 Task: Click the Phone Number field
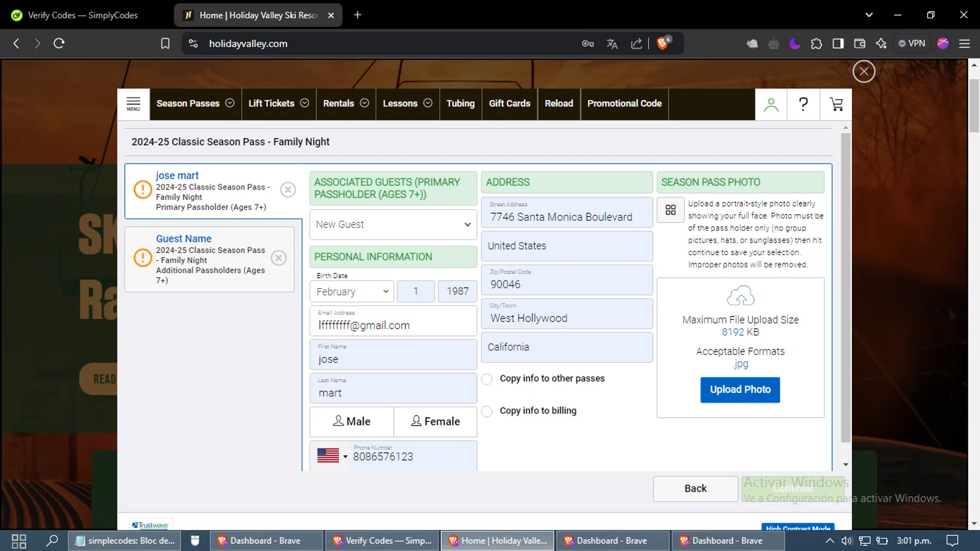[x=414, y=456]
